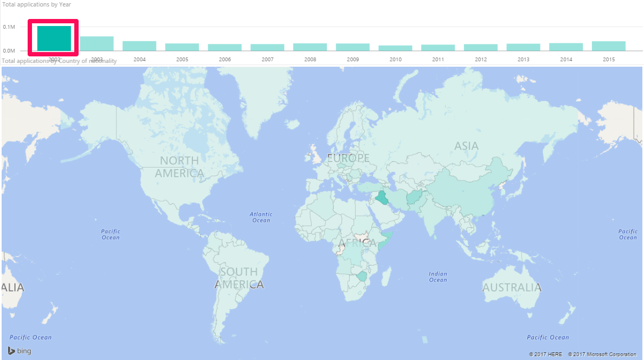The height and width of the screenshot is (360, 644).
Task: Select the highlighted 2002 bar
Action: click(54, 38)
